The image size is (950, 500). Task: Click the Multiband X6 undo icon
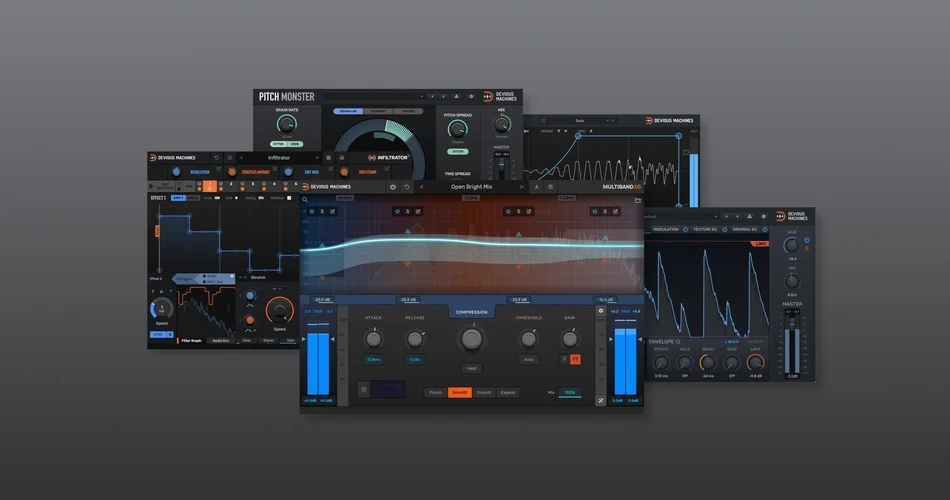(407, 187)
